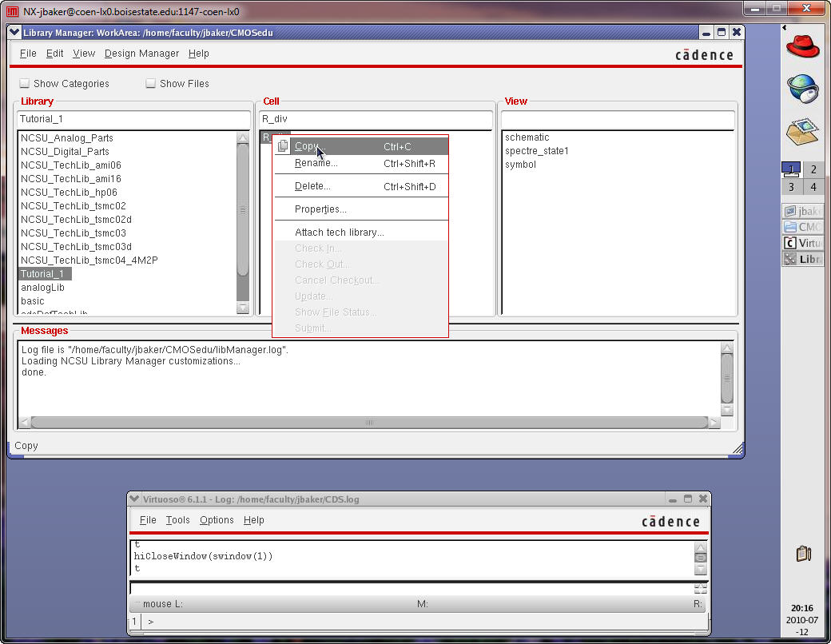Launch the web browser globe icon
The image size is (831, 644).
[802, 88]
